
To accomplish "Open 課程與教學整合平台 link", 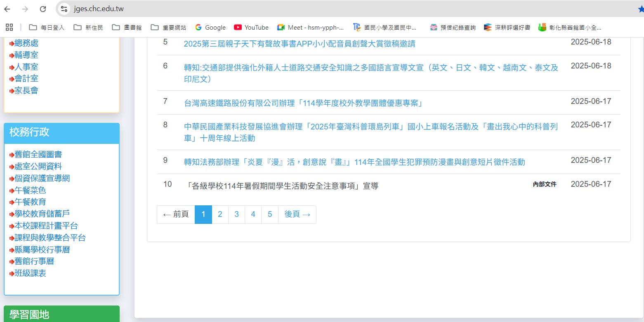I will click(50, 238).
